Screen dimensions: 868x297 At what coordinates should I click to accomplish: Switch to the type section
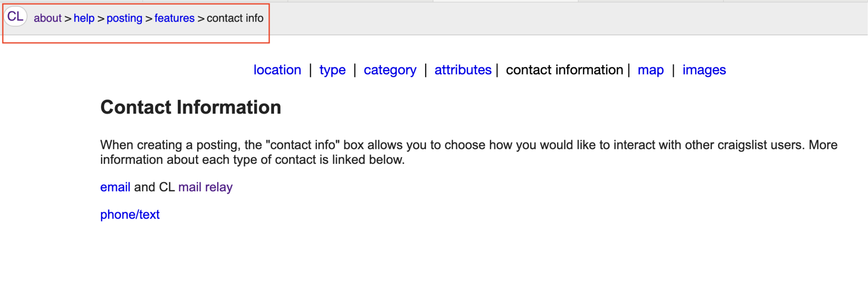click(x=332, y=70)
